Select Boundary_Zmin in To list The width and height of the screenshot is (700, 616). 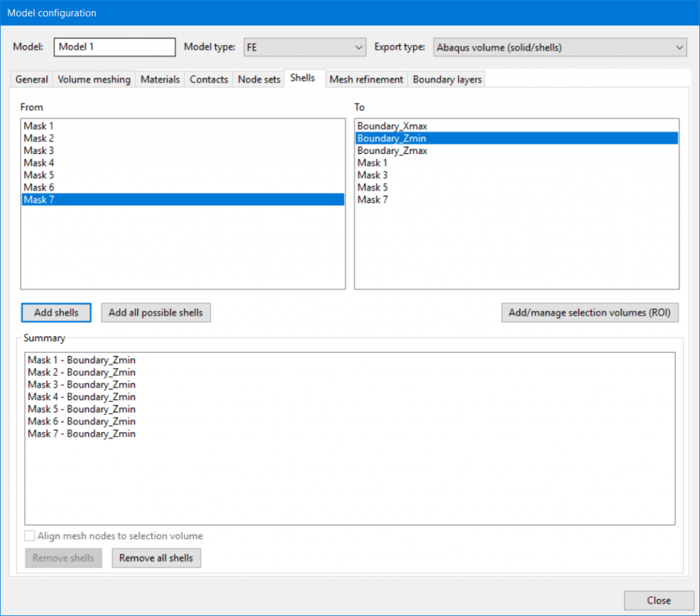point(517,138)
